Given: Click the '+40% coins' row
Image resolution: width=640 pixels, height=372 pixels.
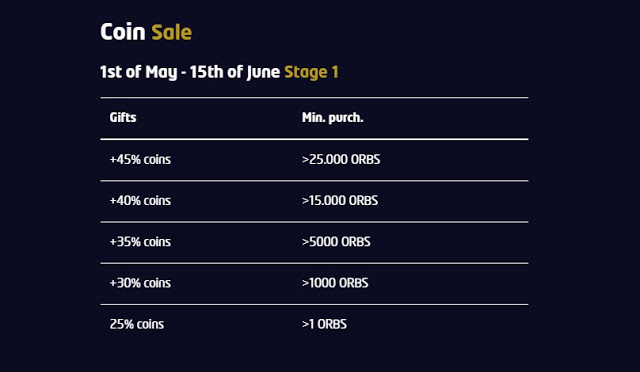Looking at the screenshot, I should tap(314, 201).
